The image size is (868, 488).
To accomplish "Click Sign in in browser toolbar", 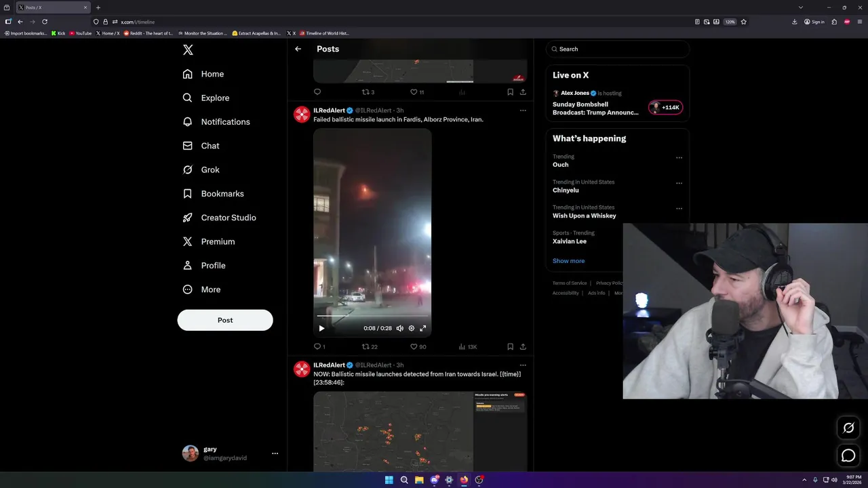I will pyautogui.click(x=814, y=22).
